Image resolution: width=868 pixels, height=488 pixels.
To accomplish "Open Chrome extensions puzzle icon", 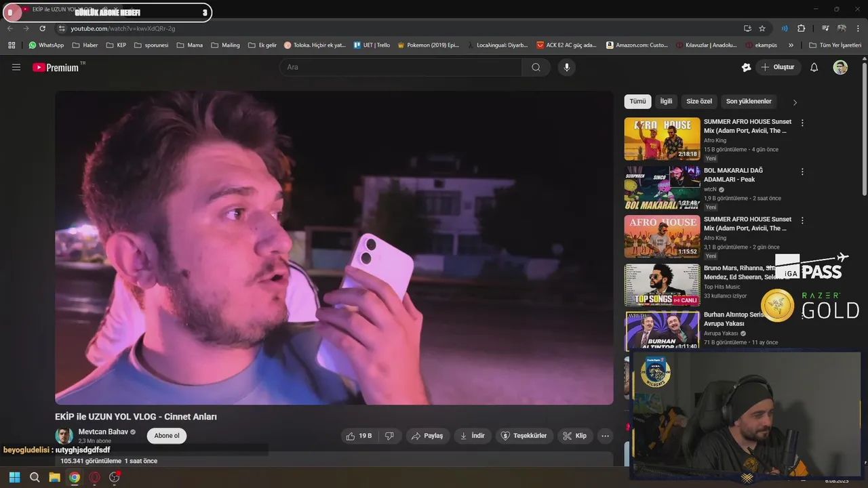I will 801,28.
